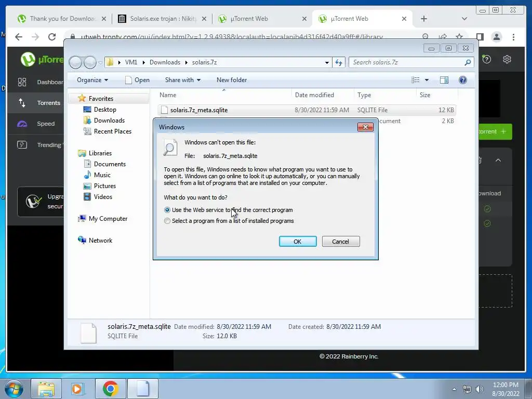Open Downloads in navigation pane
Viewport: 532px width, 399px height.
109,121
